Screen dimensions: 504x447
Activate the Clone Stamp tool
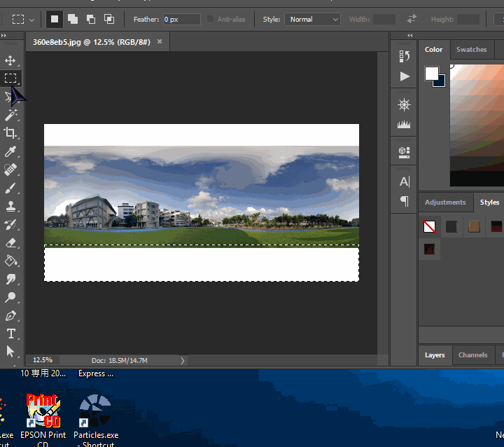pos(10,206)
